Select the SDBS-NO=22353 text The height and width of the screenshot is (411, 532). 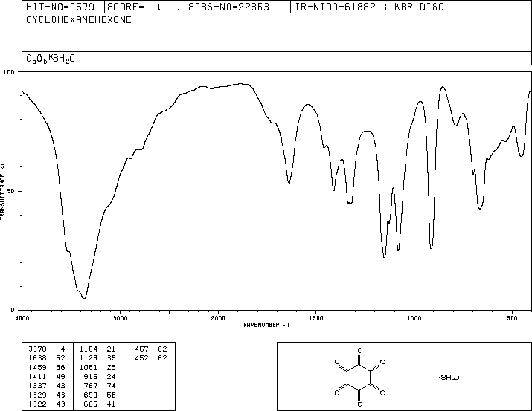coord(228,7)
